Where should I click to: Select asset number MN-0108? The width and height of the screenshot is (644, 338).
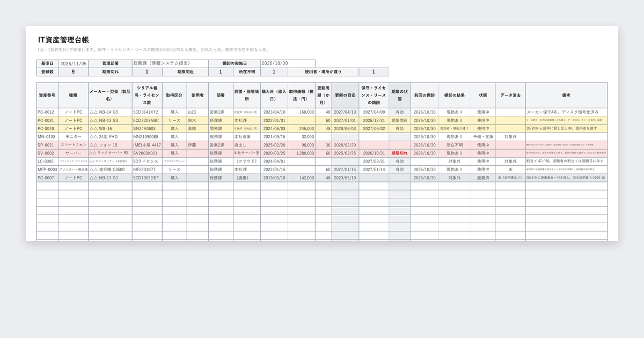coord(46,137)
